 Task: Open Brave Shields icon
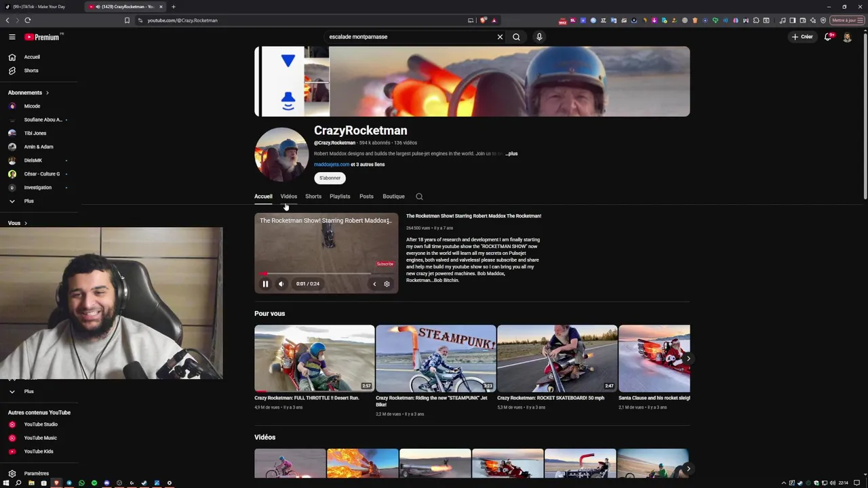pos(483,20)
